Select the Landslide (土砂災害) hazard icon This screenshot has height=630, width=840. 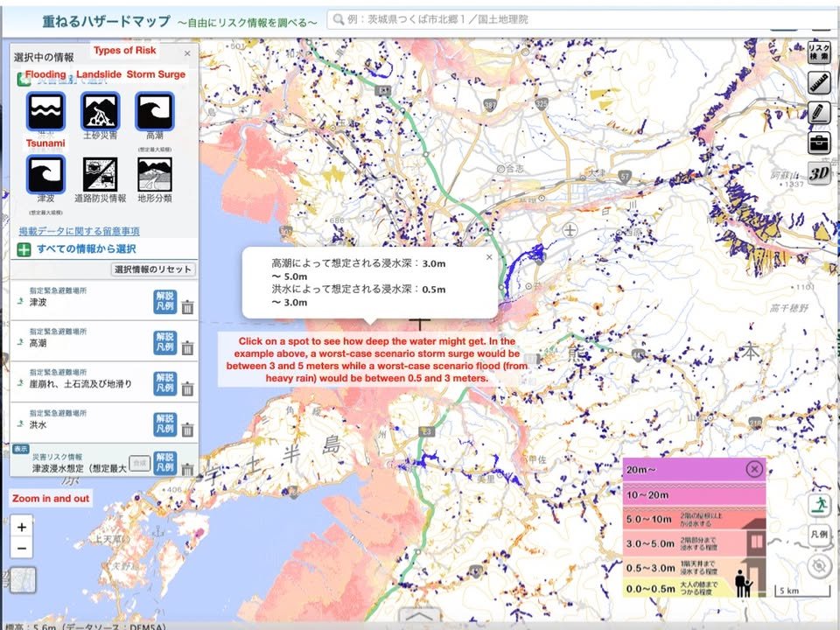tap(100, 111)
